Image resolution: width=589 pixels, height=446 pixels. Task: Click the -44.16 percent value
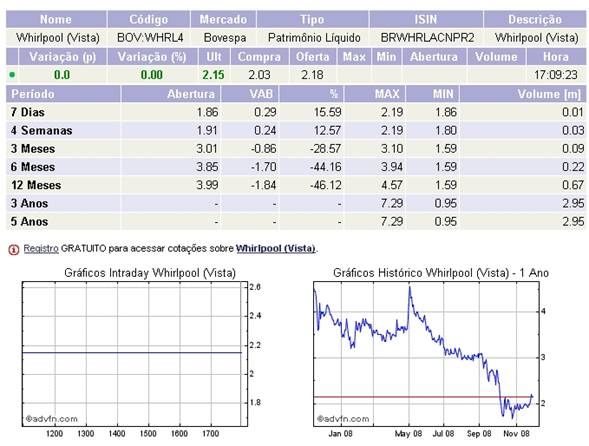point(325,166)
